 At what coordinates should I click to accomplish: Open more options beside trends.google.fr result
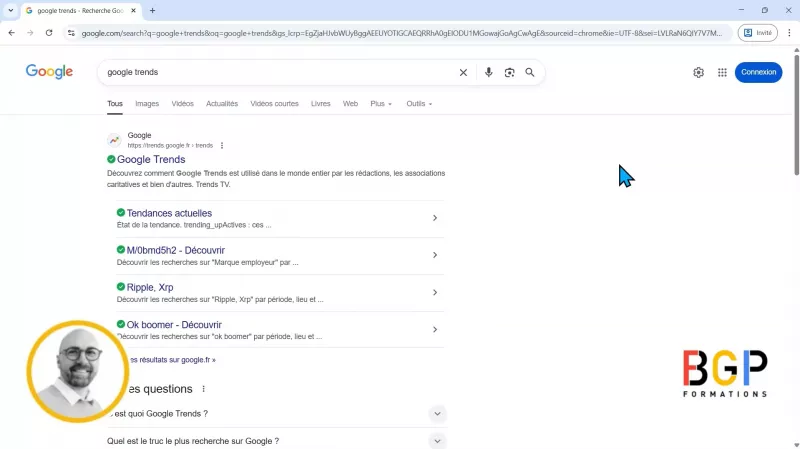point(221,145)
